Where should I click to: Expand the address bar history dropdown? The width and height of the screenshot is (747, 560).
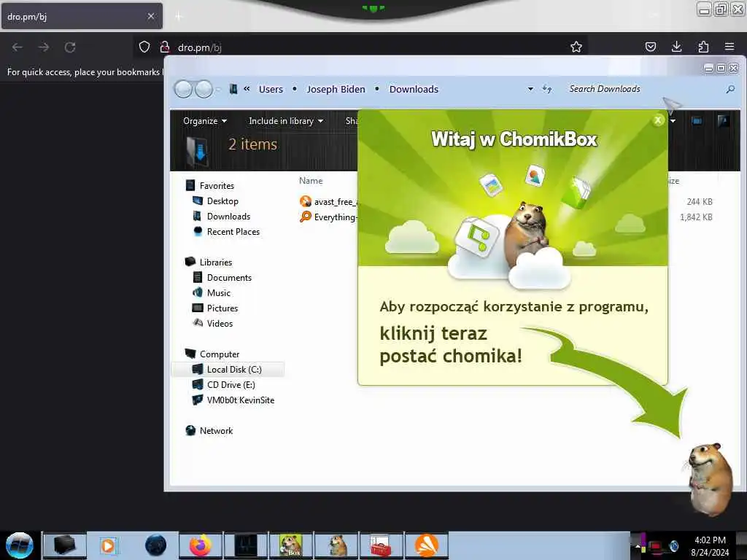point(530,89)
